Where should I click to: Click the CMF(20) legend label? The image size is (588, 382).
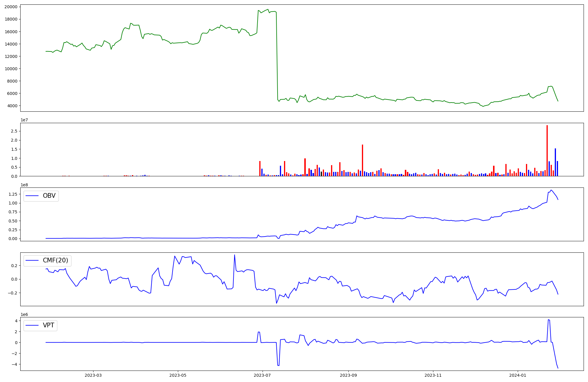click(55, 261)
